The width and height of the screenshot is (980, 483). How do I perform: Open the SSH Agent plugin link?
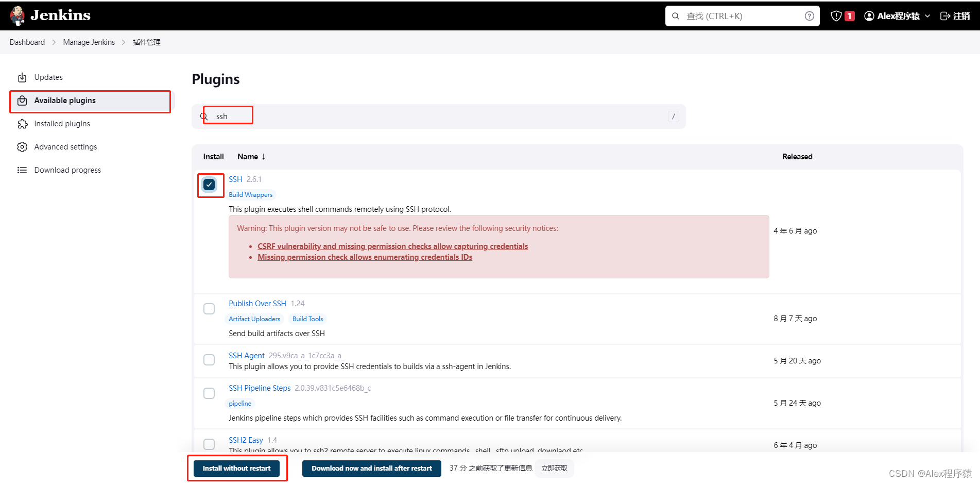click(x=247, y=356)
